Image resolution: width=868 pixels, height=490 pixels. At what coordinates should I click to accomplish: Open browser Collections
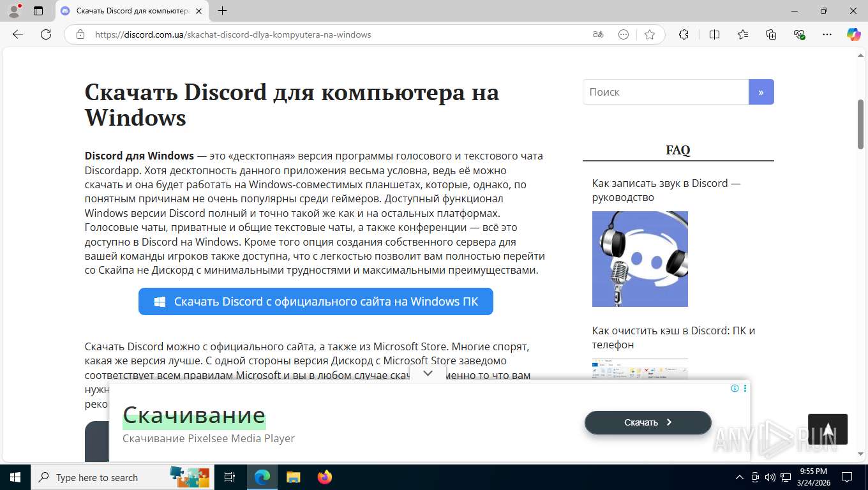[x=771, y=34]
